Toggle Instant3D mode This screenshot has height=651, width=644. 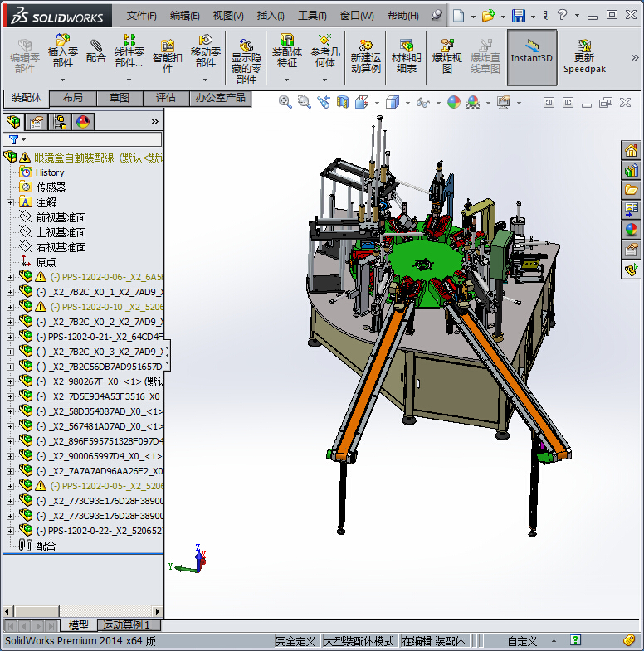531,57
